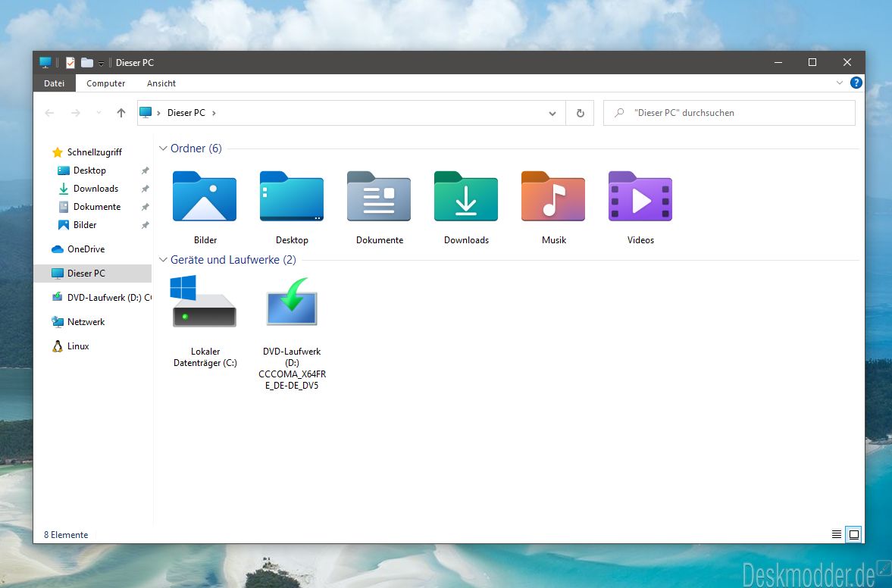The width and height of the screenshot is (892, 588).
Task: Go up one level with the up arrow
Action: (121, 113)
